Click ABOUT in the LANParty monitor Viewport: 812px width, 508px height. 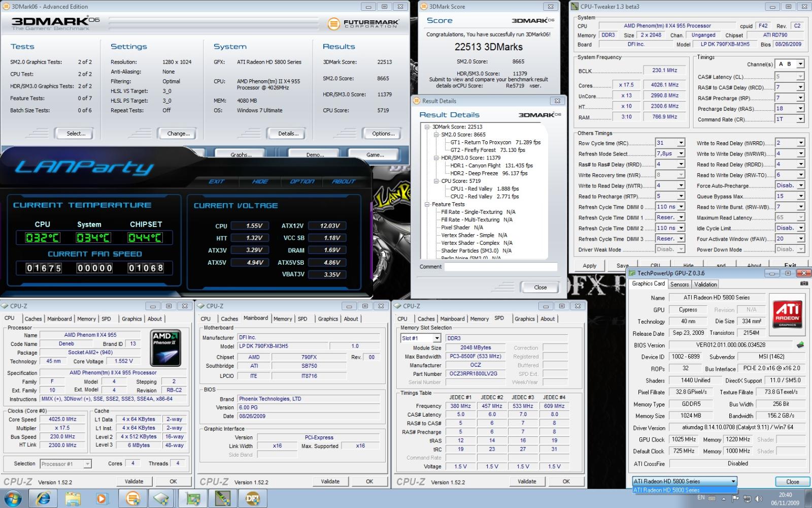[344, 181]
